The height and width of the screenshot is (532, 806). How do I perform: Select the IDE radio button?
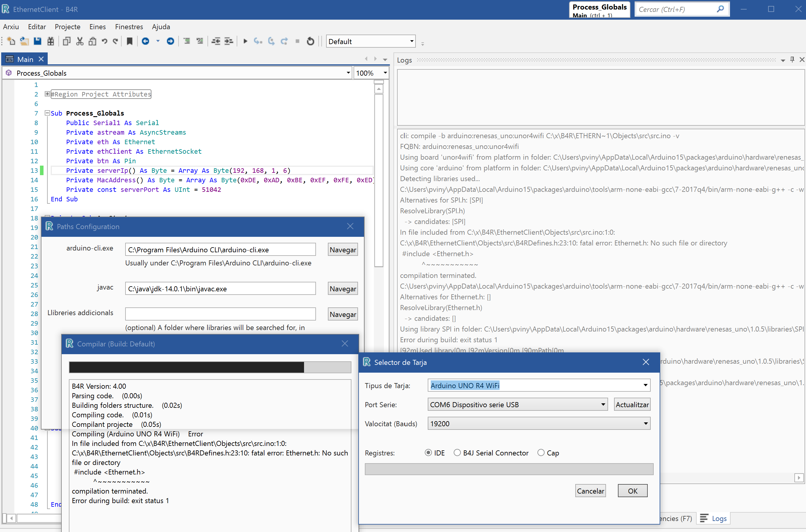coord(428,452)
